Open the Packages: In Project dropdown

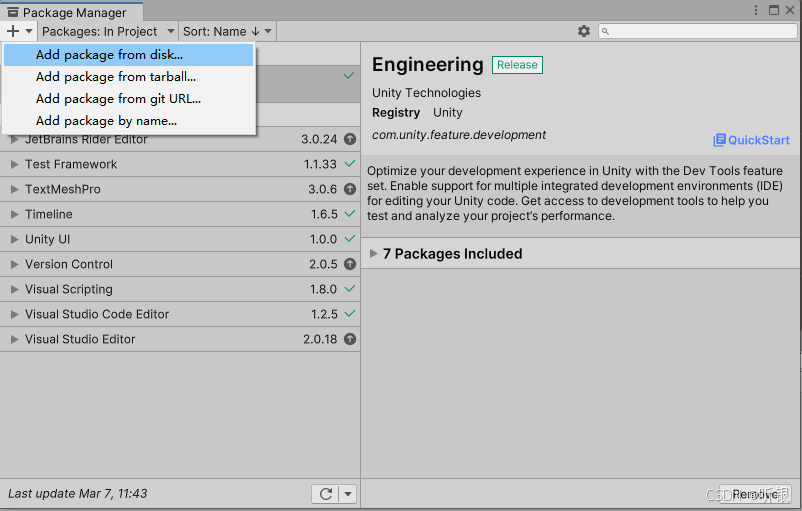(108, 31)
